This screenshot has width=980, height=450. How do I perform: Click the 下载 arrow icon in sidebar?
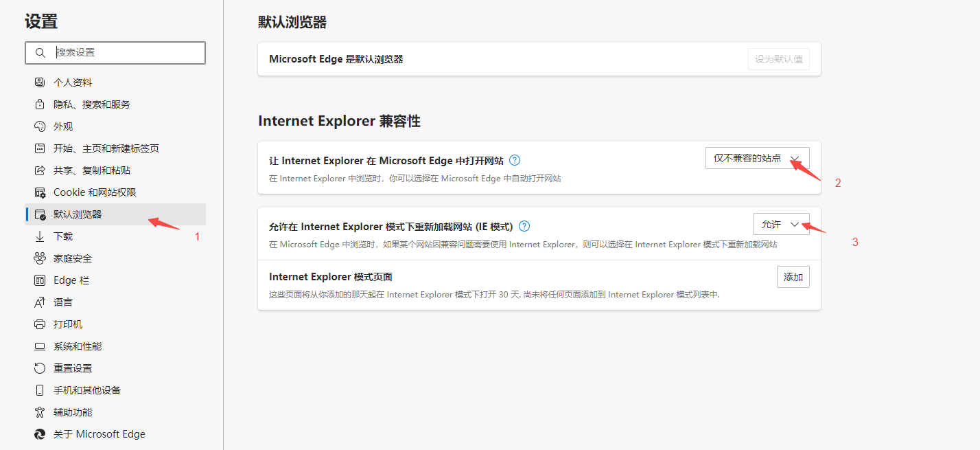pos(39,236)
